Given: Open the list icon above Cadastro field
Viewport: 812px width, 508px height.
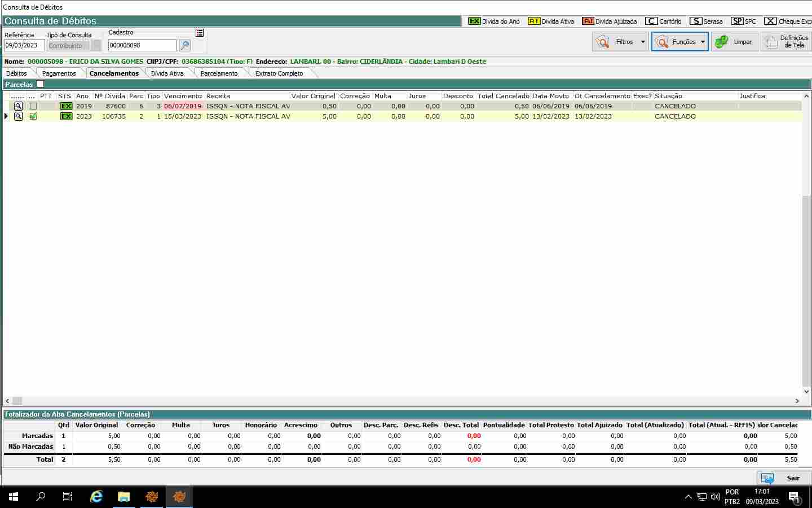Looking at the screenshot, I should pos(200,33).
